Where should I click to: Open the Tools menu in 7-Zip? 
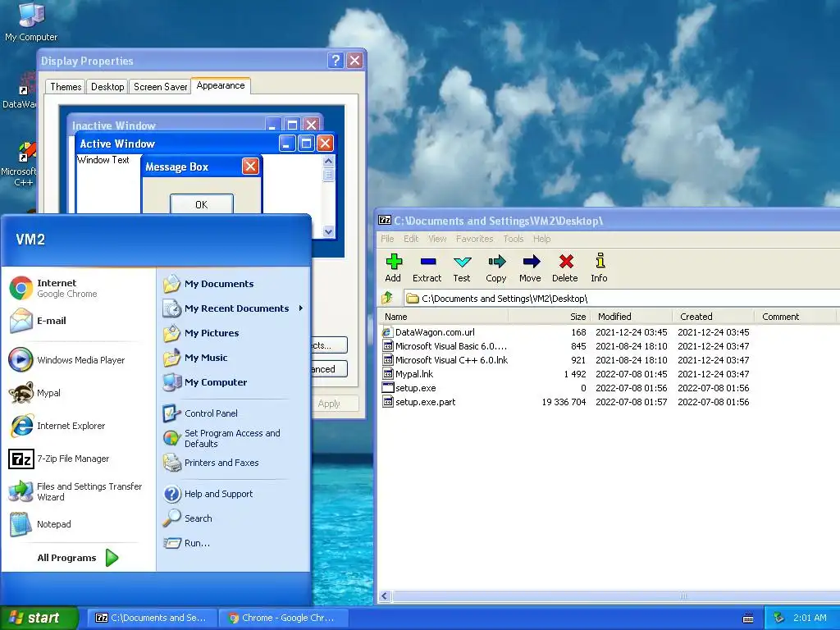[514, 239]
